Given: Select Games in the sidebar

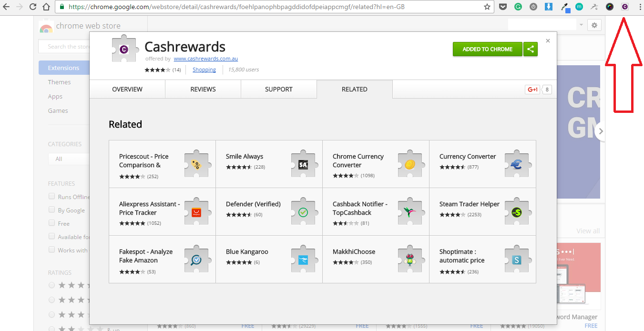Looking at the screenshot, I should [x=58, y=110].
